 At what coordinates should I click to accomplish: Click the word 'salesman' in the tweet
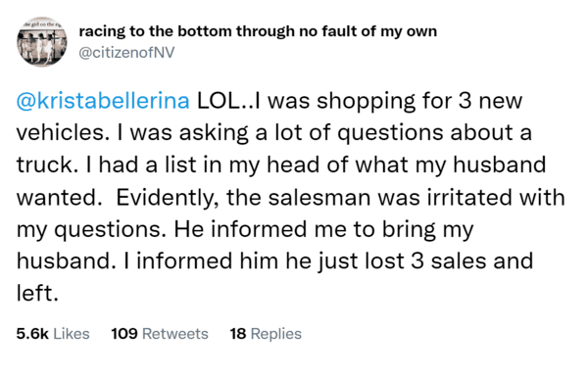(x=319, y=197)
